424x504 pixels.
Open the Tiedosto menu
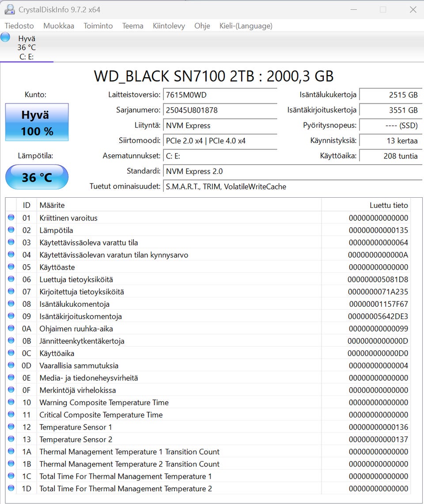pos(19,26)
